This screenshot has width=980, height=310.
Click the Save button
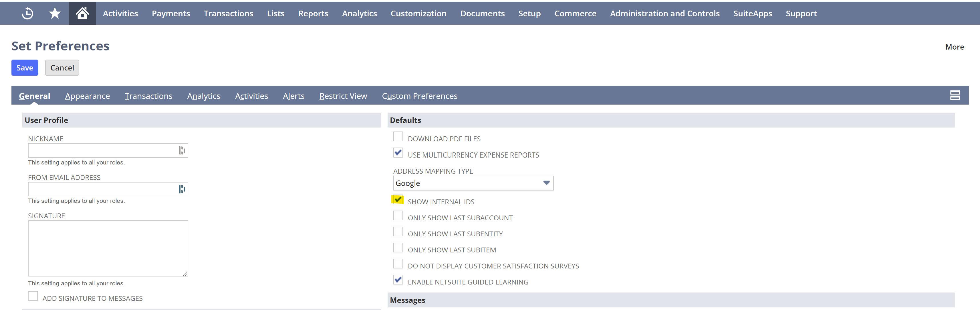pyautogui.click(x=25, y=68)
